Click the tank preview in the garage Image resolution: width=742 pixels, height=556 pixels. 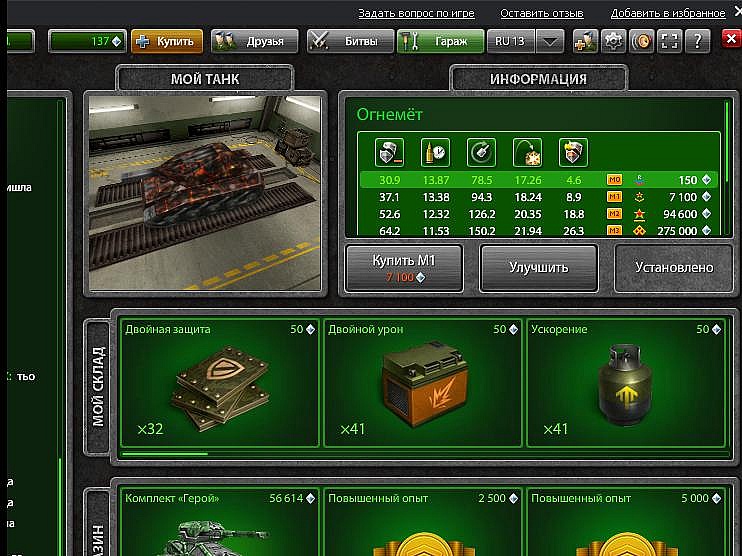click(x=205, y=193)
